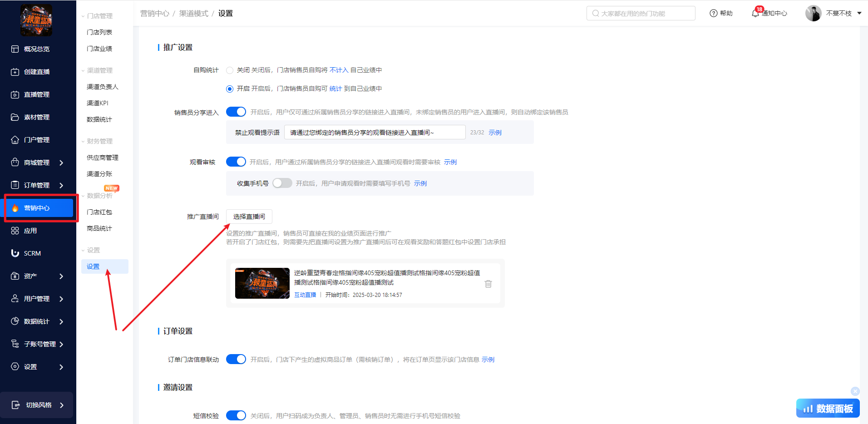Image resolution: width=868 pixels, height=424 pixels.
Task: Open the user account dropdown arrow
Action: (x=859, y=14)
